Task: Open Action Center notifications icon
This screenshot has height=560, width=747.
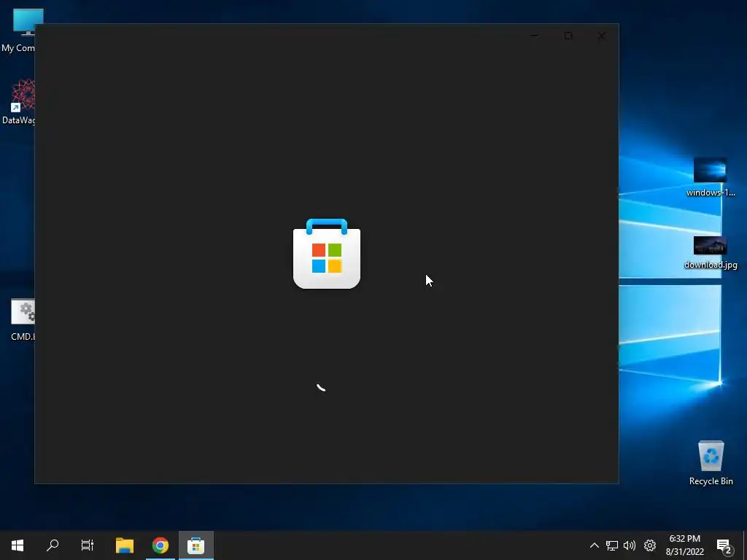Action: (x=724, y=545)
